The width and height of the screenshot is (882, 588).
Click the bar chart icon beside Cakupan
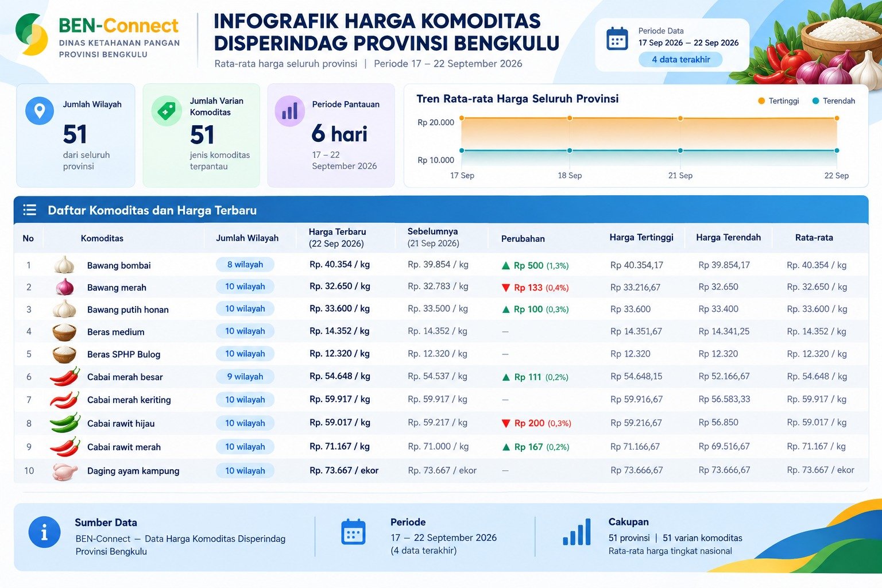coord(577,532)
